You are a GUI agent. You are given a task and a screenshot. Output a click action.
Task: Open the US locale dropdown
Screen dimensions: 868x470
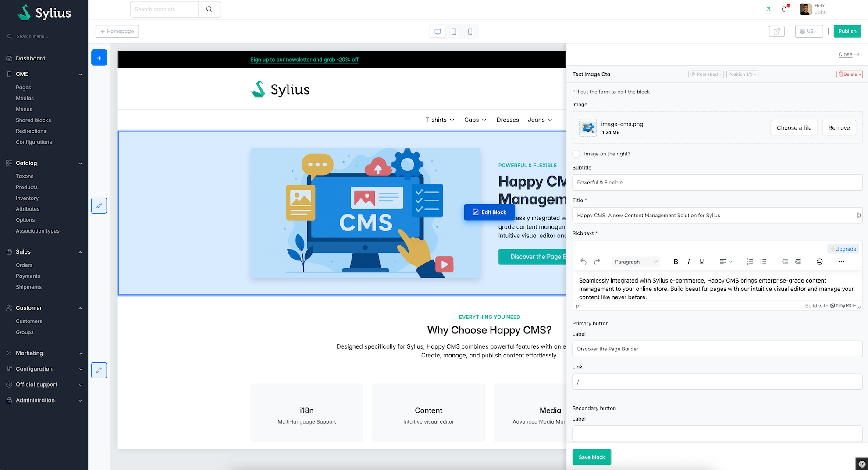[x=809, y=32]
